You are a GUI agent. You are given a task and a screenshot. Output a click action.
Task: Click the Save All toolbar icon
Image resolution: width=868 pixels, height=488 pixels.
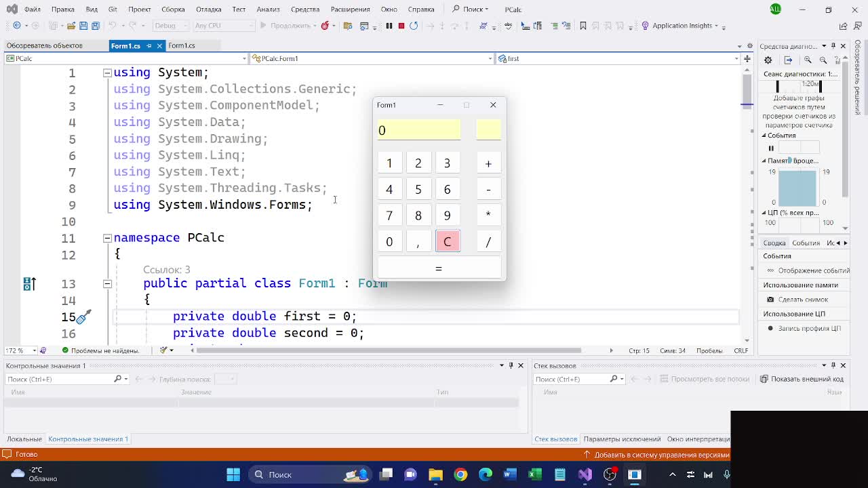[96, 26]
